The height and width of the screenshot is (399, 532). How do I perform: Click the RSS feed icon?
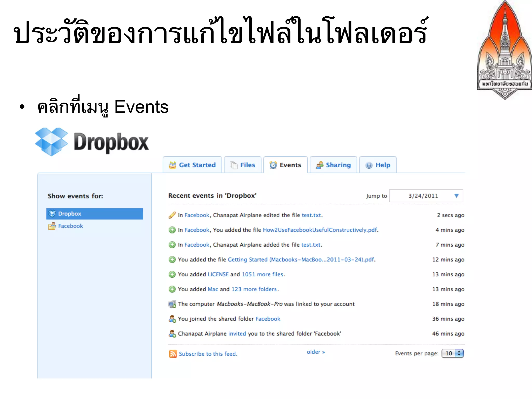point(173,354)
